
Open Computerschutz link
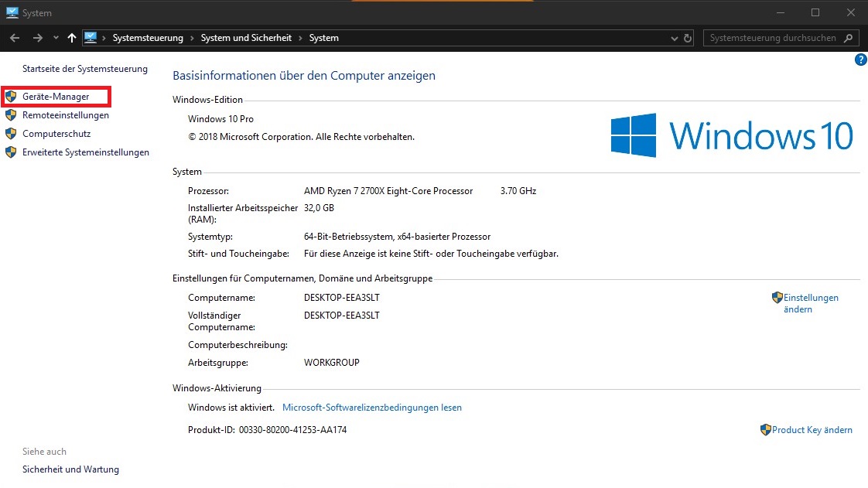(x=56, y=133)
